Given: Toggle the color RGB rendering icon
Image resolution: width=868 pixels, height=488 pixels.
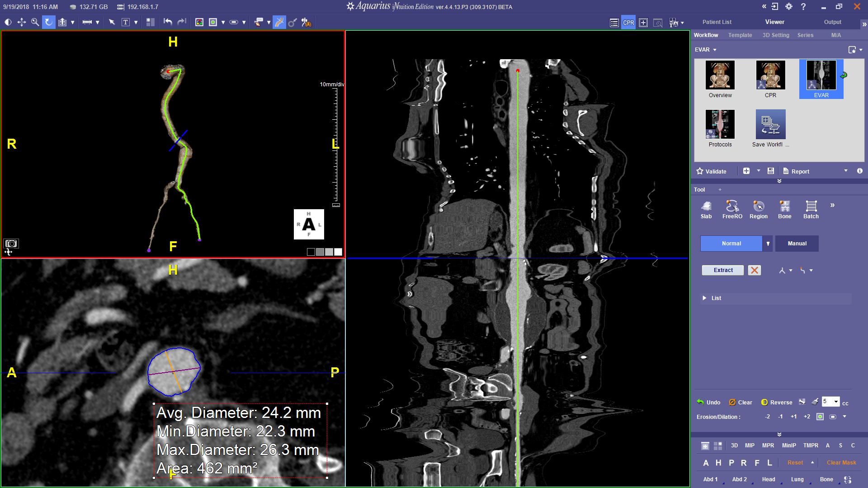Looking at the screenshot, I should tap(199, 22).
